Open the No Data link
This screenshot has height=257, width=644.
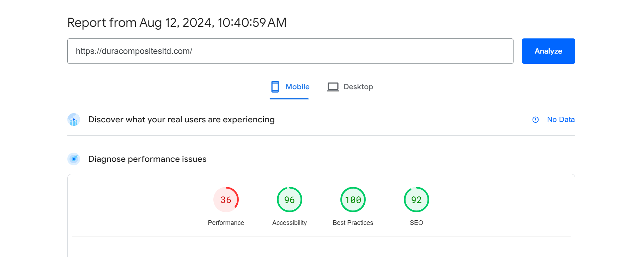[x=561, y=120]
